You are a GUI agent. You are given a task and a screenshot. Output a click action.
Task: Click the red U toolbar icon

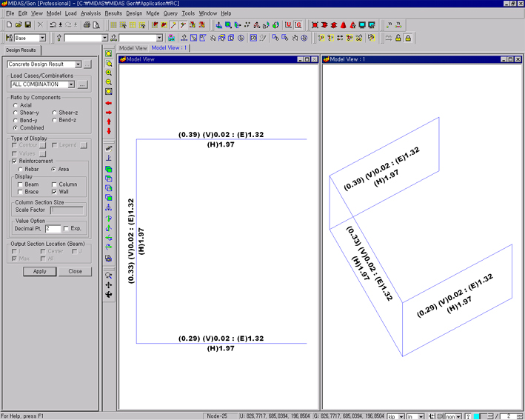(x=289, y=25)
